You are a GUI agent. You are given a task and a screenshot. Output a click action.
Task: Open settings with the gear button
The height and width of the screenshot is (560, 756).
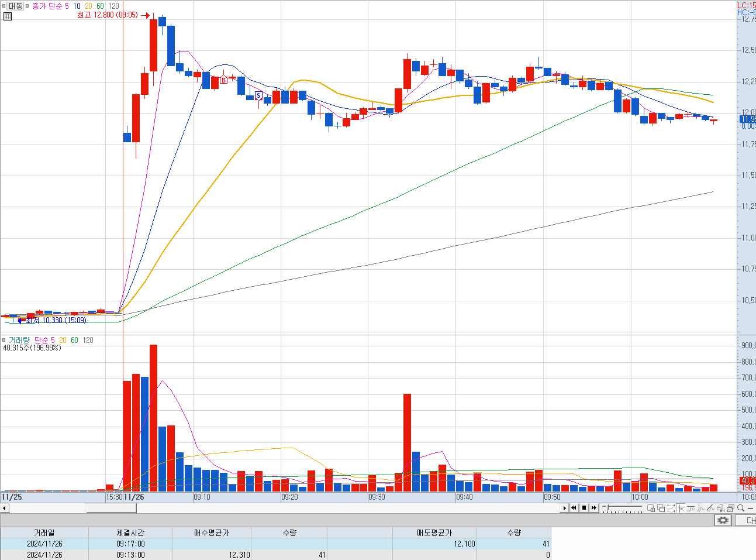point(723,520)
